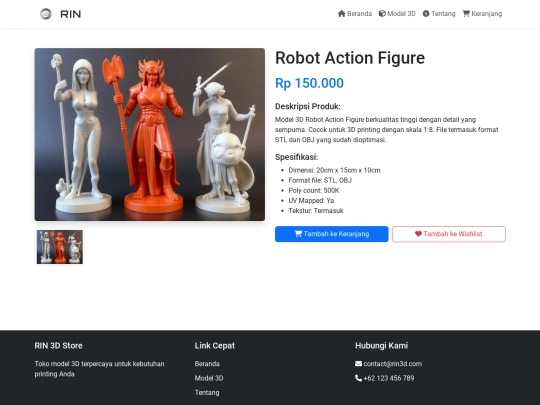Click the Tambah ke Wishlist button
The image size is (540, 405).
pyautogui.click(x=449, y=234)
